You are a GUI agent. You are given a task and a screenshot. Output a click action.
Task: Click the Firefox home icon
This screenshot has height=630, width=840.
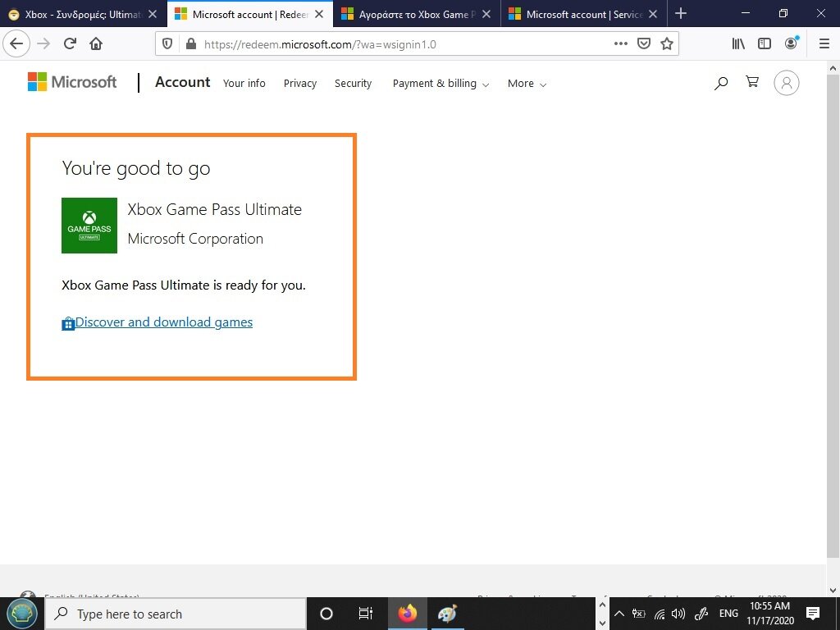coord(96,44)
